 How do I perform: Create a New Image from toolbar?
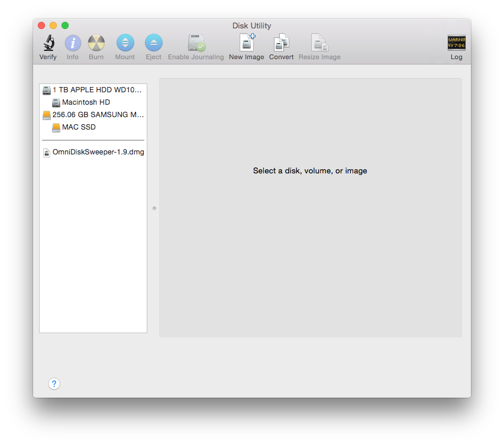pos(246,43)
